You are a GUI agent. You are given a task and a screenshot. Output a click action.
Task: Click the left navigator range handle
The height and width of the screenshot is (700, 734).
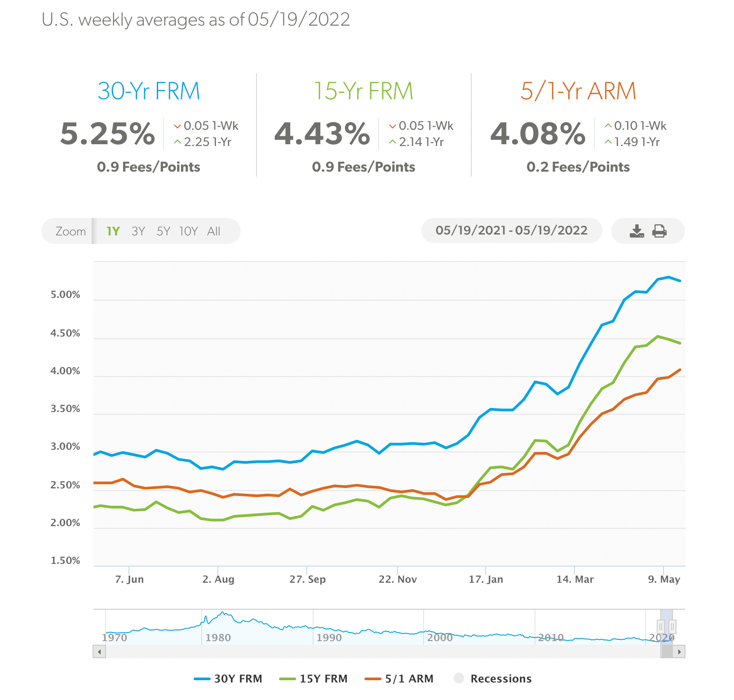point(661,626)
